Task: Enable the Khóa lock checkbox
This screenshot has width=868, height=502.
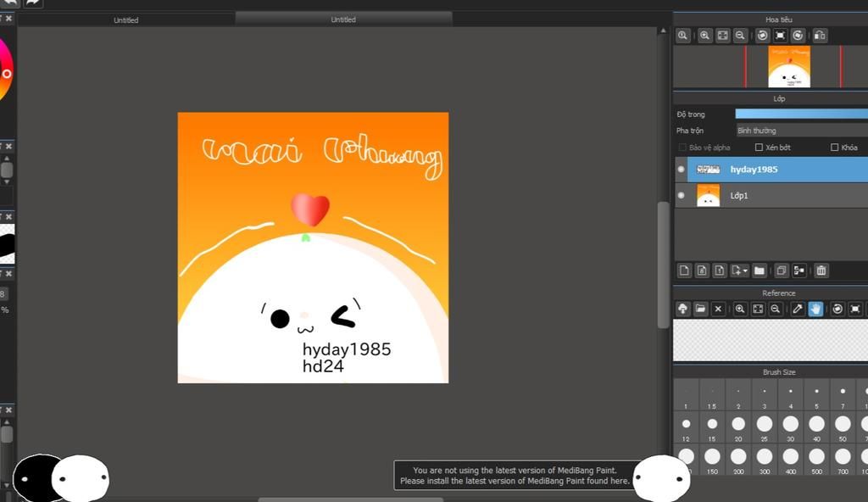Action: 834,148
